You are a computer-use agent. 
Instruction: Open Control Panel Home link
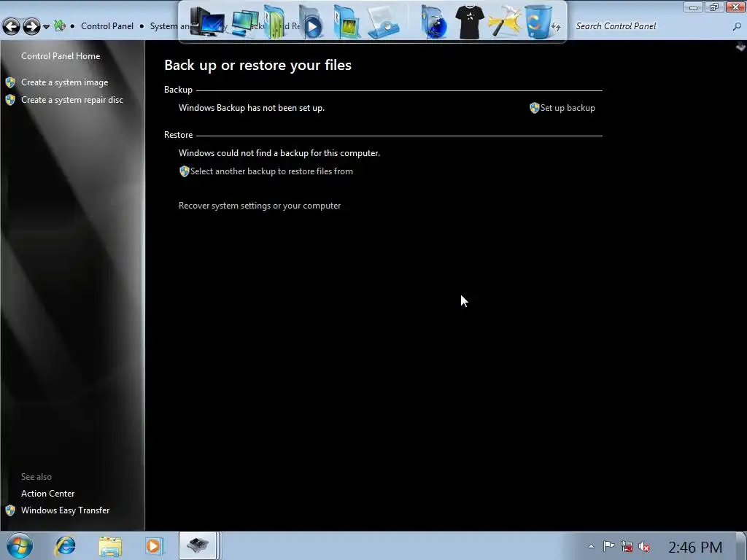(x=61, y=55)
